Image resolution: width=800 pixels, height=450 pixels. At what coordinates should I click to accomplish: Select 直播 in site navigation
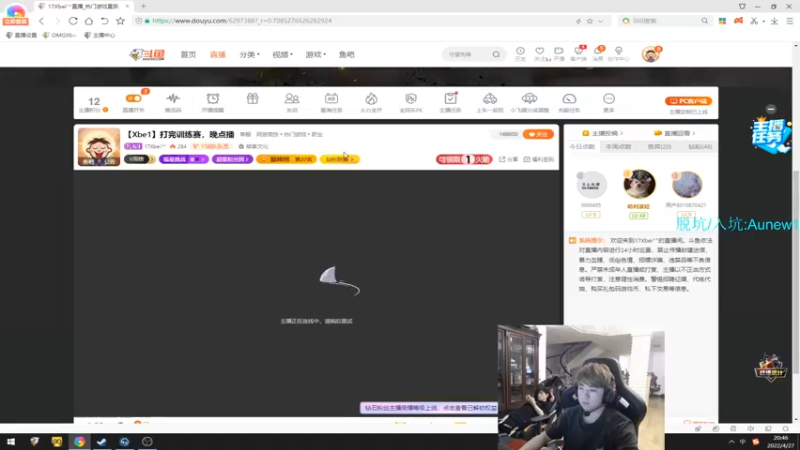tap(217, 55)
